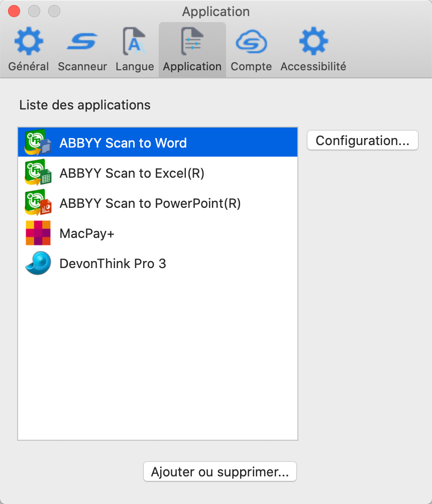Select the MacPay+ list entry
The height and width of the screenshot is (504, 432).
[x=158, y=233]
